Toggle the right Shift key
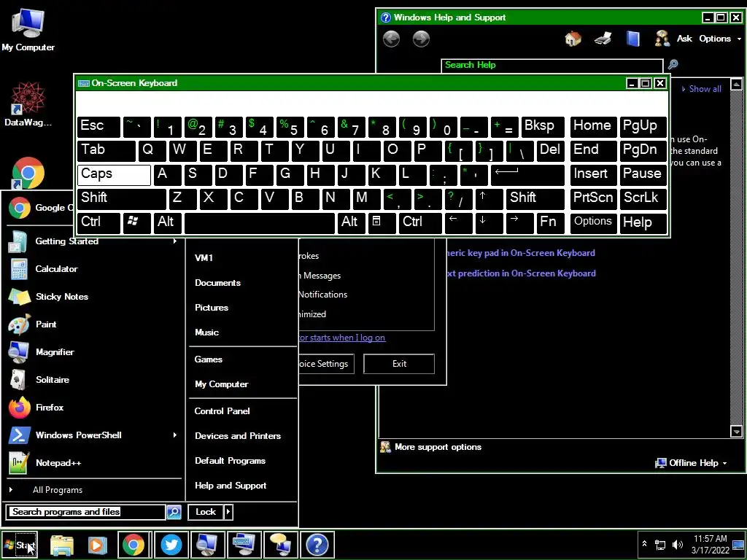Screen dimensions: 747x560 535,198
